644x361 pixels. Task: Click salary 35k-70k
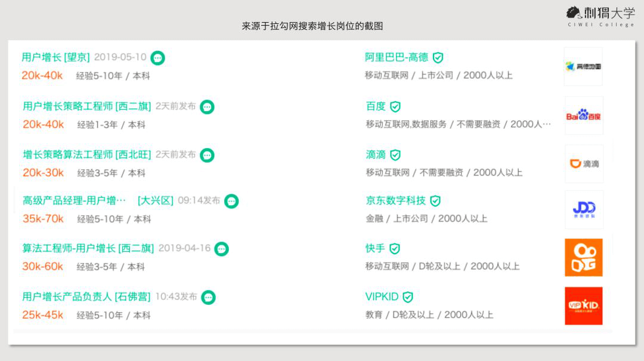pyautogui.click(x=43, y=219)
